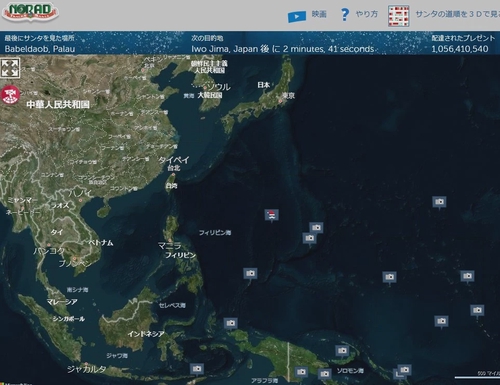
Task: Open the camera marker above ジャワ海 at the bottom
Action: pyautogui.click(x=197, y=369)
